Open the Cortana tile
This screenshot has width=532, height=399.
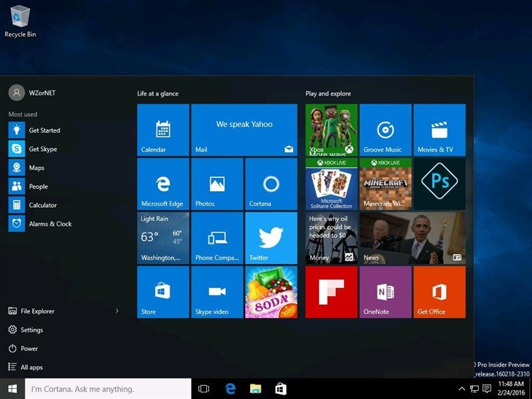click(271, 184)
